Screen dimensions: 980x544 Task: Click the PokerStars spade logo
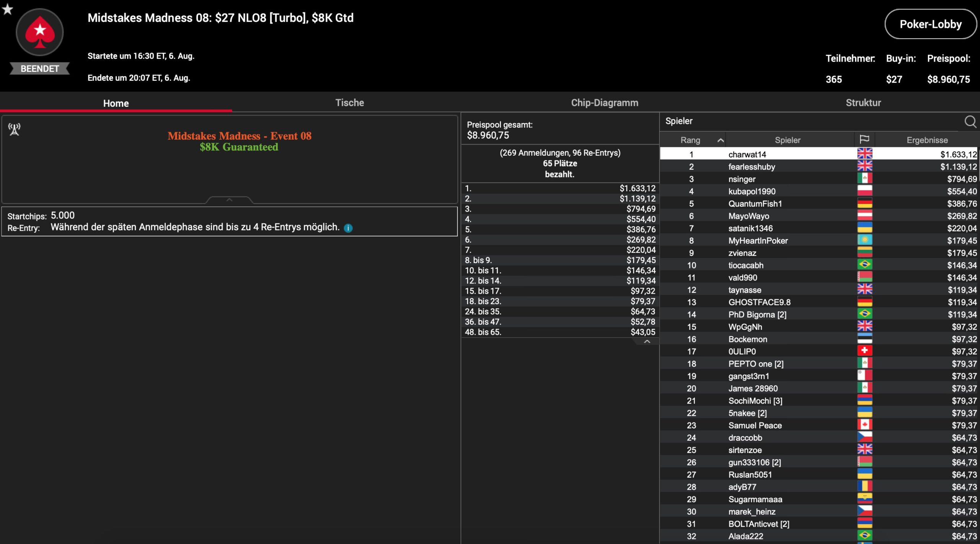pos(39,32)
